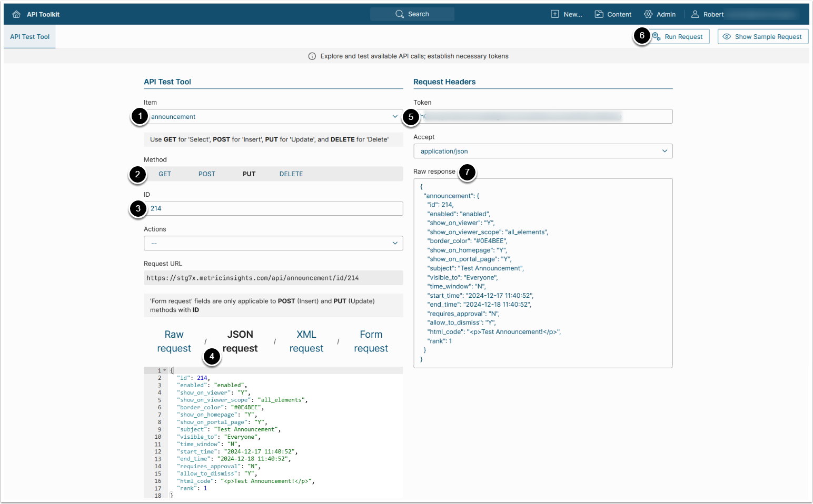Click the Admin gear icon
The image size is (813, 504).
648,14
